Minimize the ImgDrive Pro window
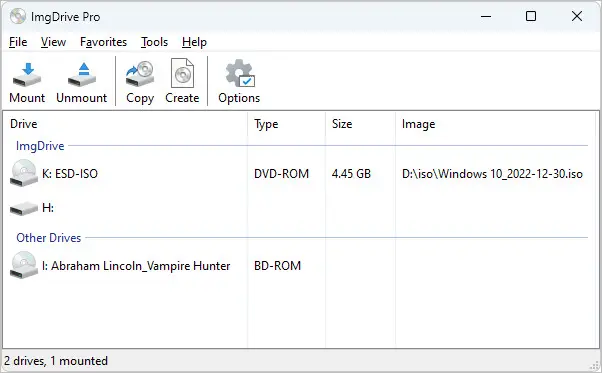Image resolution: width=602 pixels, height=373 pixels. (x=486, y=17)
